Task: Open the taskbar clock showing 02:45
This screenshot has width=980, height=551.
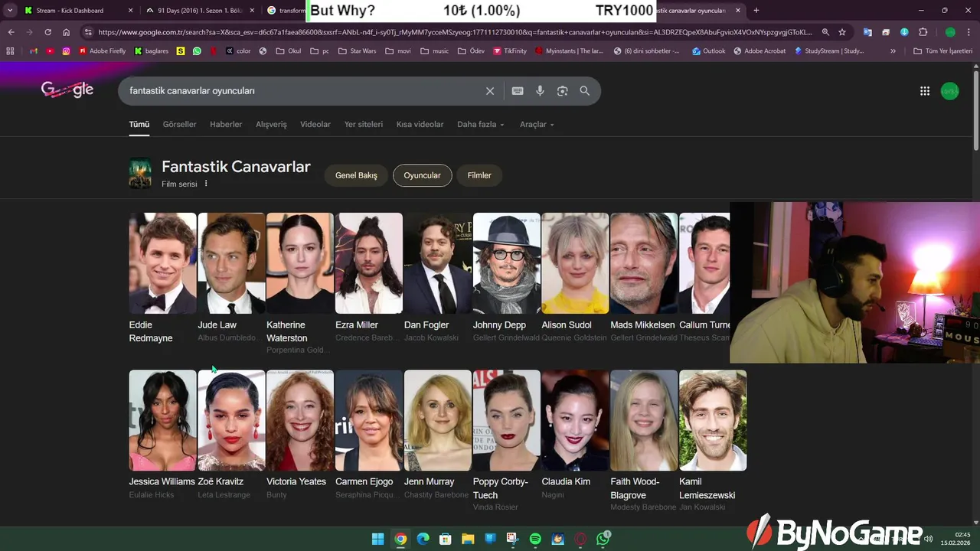Action: [957, 539]
